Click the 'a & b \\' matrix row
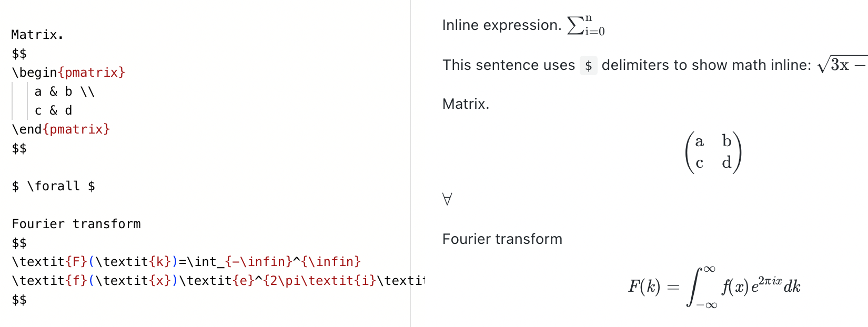The width and height of the screenshot is (868, 327). click(x=65, y=91)
